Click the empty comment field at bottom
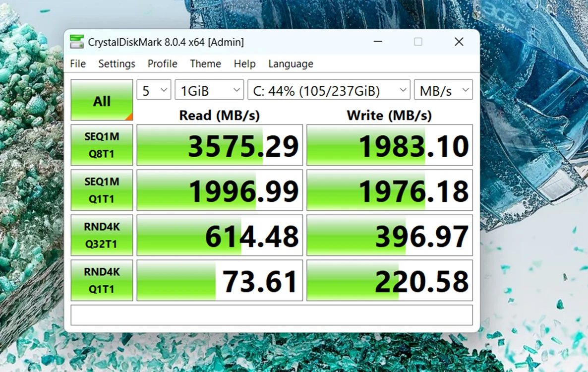Viewport: 588px width, 372px height. (x=272, y=315)
